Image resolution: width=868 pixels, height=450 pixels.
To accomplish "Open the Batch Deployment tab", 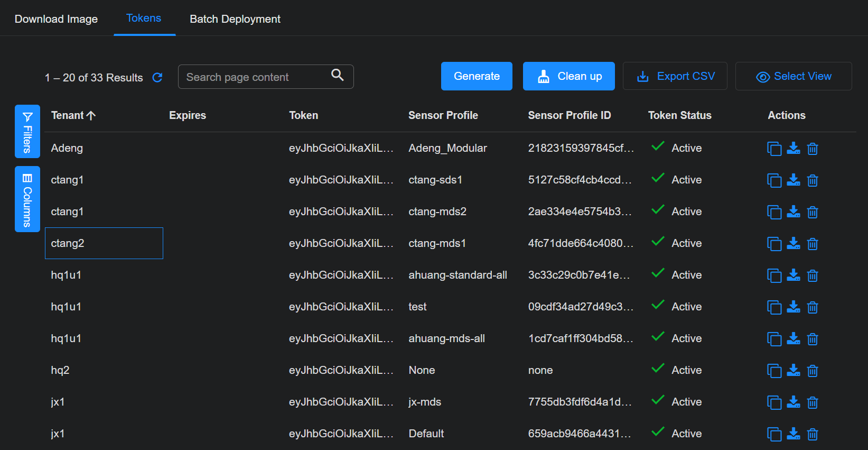I will coord(235,19).
